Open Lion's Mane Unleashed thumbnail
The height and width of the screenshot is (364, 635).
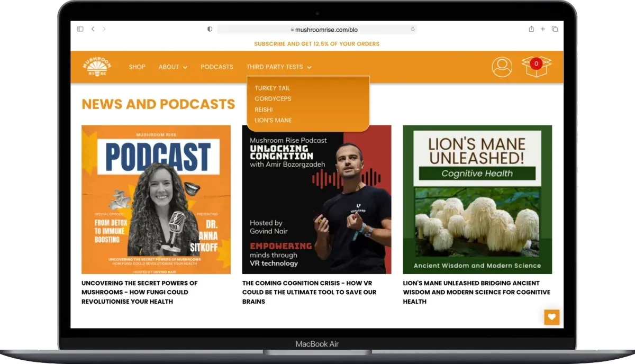[x=477, y=199]
